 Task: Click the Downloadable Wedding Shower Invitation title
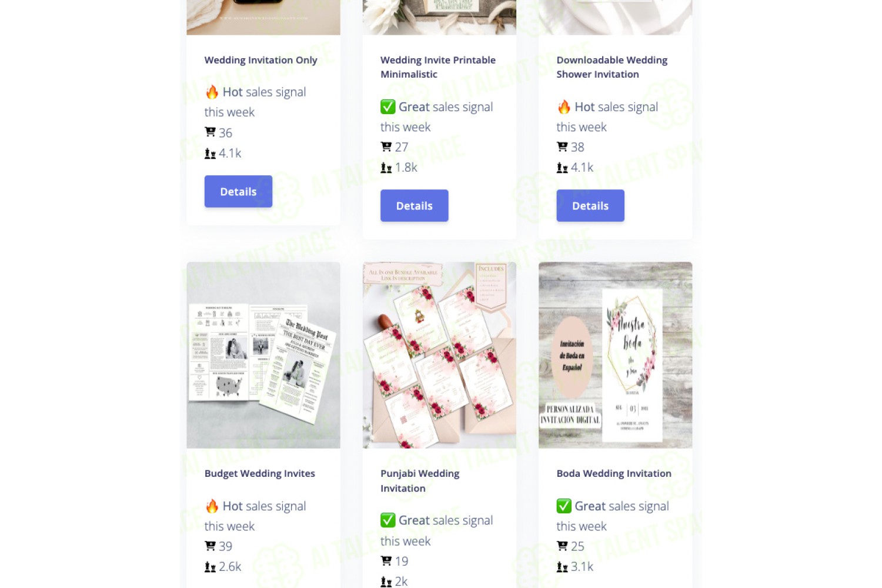(x=612, y=67)
